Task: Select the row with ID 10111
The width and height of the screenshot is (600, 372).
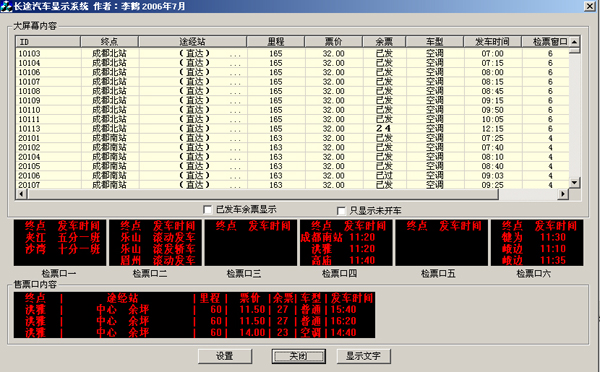Action: click(x=293, y=119)
